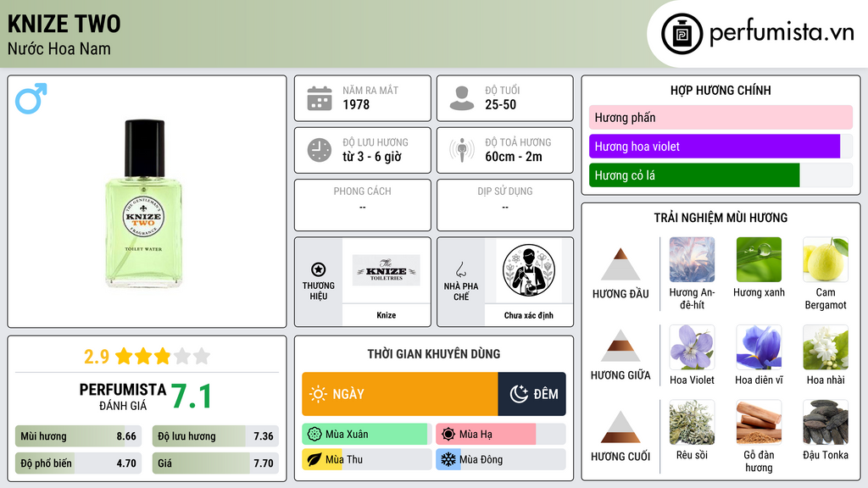Viewport: 868px width, 488px height.
Task: Click the clock icon beside Độ lưu hương
Action: [320, 150]
